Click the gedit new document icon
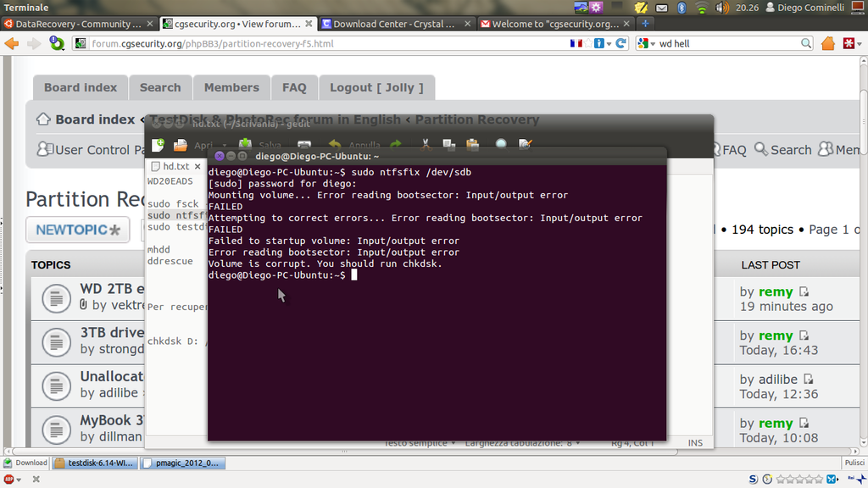Viewport: 868px width, 488px height. coord(158,146)
